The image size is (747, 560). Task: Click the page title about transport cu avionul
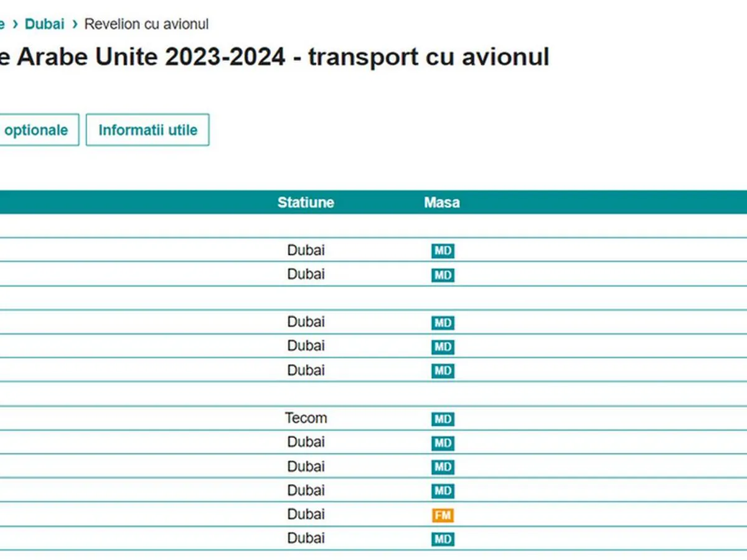coord(274,57)
